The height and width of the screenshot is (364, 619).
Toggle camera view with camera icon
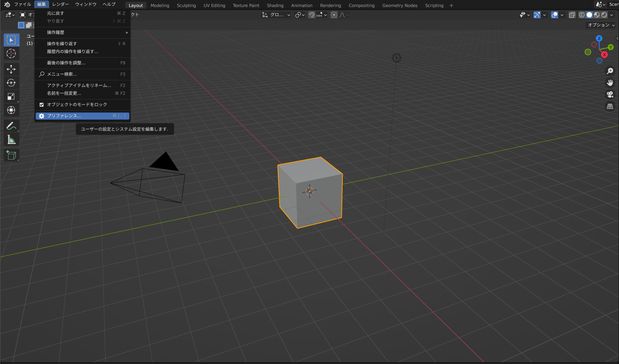(x=610, y=95)
